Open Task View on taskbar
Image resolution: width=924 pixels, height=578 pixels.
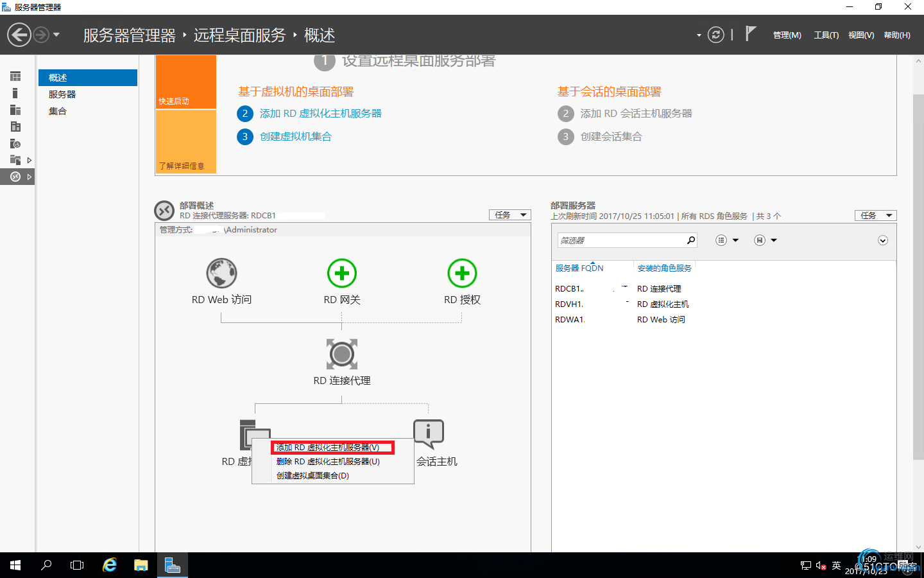click(77, 565)
